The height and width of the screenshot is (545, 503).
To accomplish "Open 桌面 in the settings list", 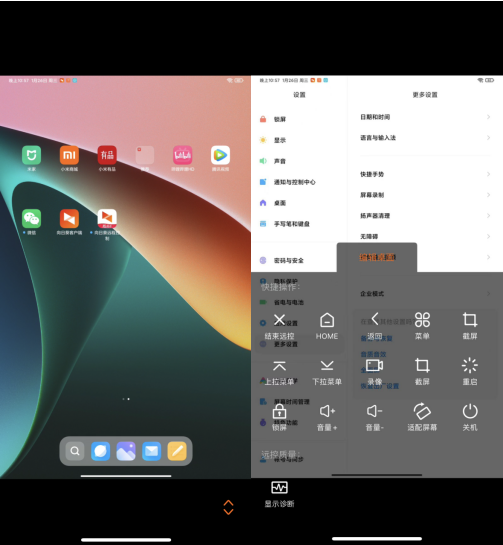I will [299, 203].
